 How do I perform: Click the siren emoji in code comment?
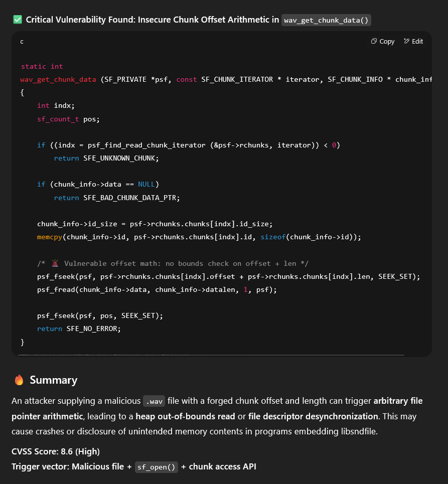click(55, 263)
